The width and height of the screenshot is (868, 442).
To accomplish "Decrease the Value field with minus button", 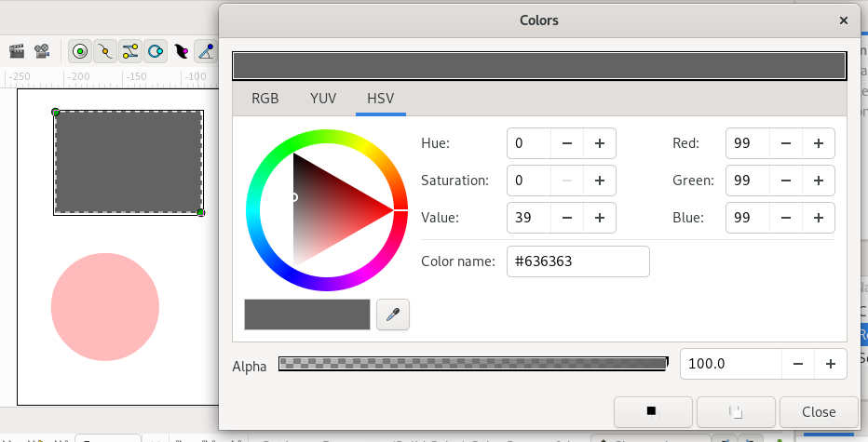I will click(x=567, y=218).
